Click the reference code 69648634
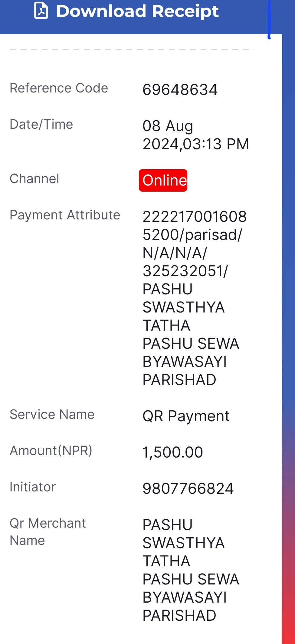This screenshot has width=295, height=644. [x=180, y=90]
